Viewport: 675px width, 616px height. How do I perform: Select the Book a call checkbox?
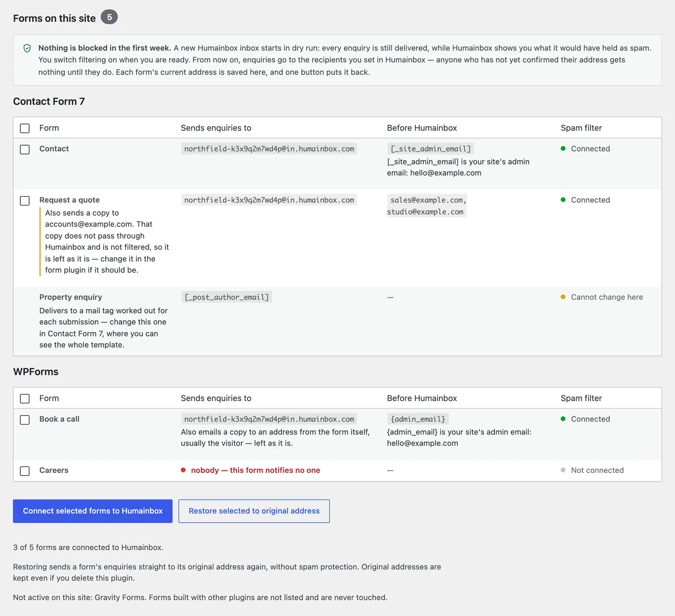point(25,420)
